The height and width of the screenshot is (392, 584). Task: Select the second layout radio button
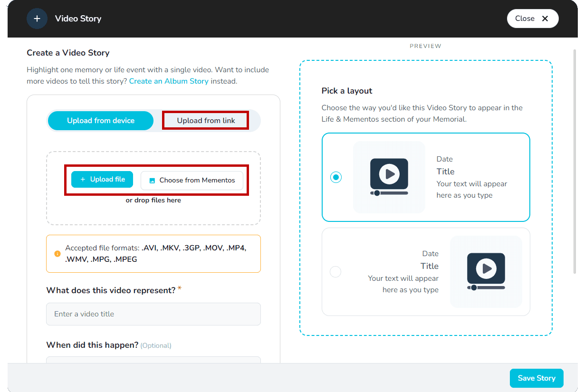click(335, 271)
